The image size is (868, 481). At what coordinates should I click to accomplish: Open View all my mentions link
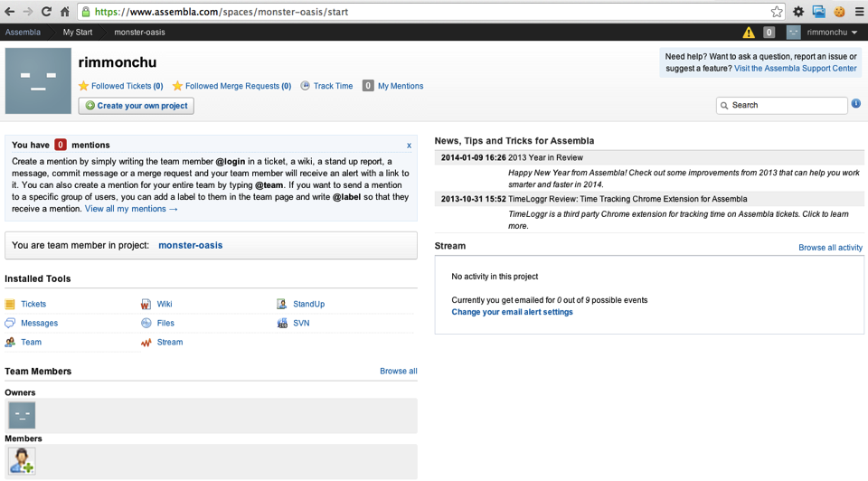(x=131, y=209)
